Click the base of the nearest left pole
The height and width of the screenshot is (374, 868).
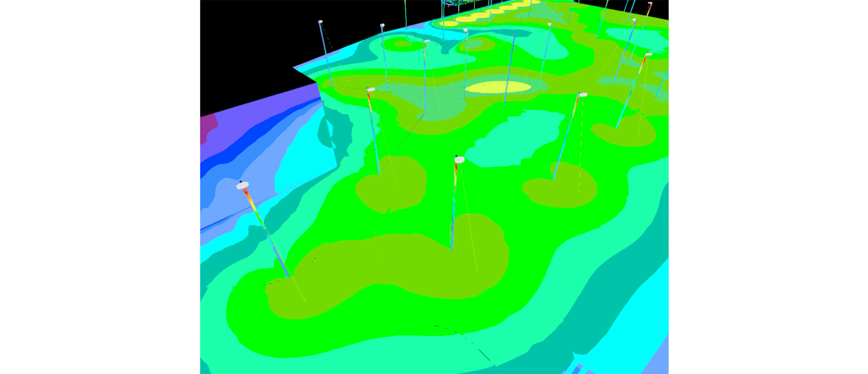288,277
